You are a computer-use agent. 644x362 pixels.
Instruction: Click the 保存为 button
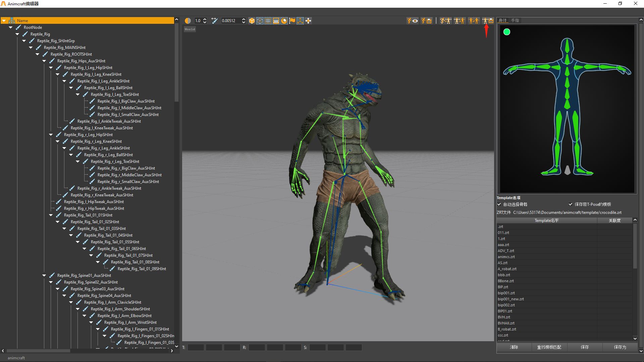pyautogui.click(x=620, y=347)
